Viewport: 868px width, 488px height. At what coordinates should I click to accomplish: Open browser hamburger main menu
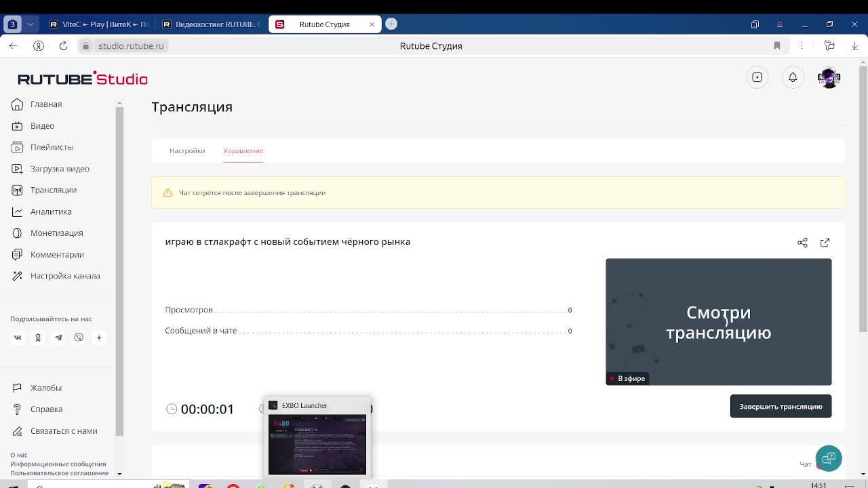[x=780, y=24]
